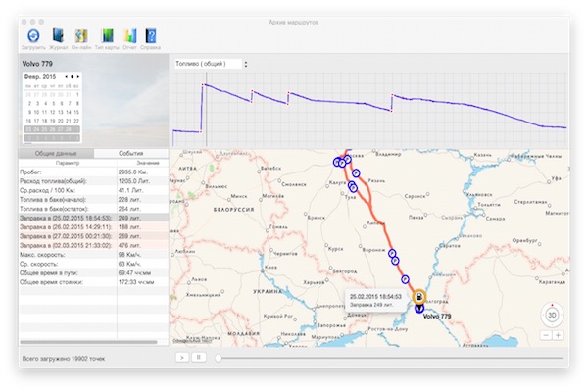
Task: Go to previous month in calendar
Action: (66, 76)
